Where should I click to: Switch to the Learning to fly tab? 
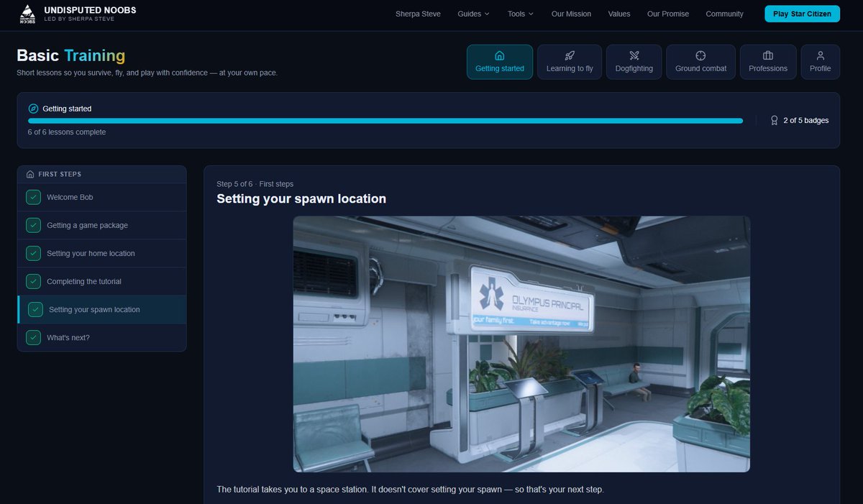[x=570, y=62]
